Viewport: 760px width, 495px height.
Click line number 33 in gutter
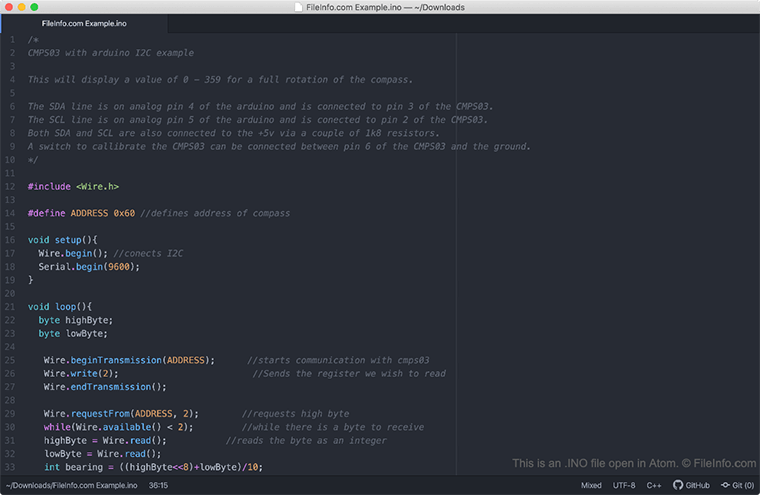point(10,467)
